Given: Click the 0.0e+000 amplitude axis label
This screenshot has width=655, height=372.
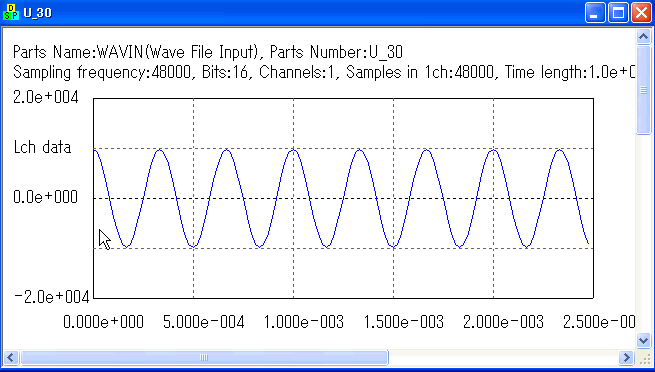Looking at the screenshot, I should point(46,197).
